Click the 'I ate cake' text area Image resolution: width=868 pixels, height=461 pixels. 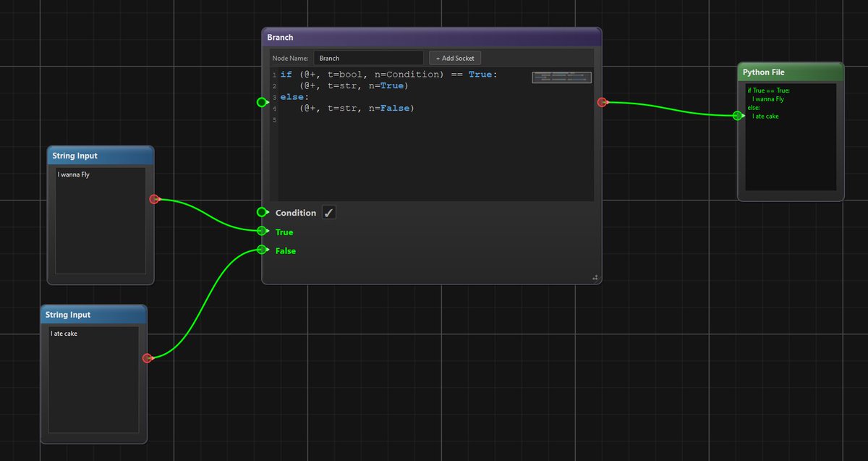click(93, 379)
